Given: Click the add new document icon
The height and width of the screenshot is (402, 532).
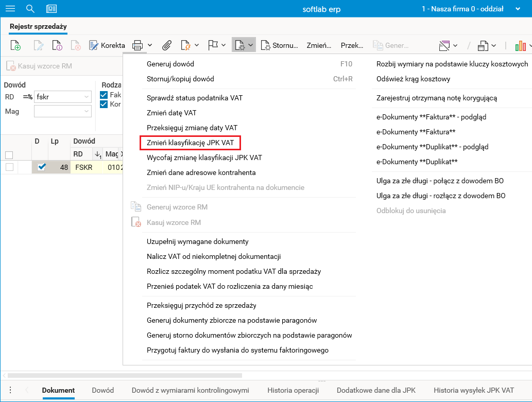Looking at the screenshot, I should [15, 45].
